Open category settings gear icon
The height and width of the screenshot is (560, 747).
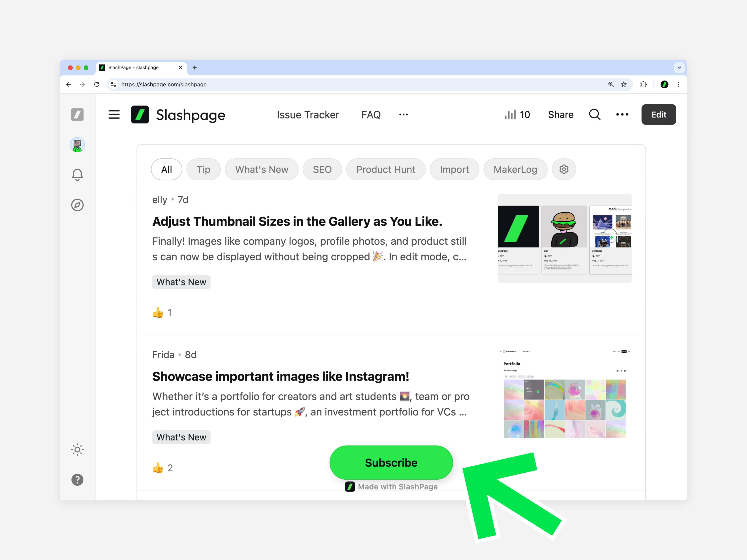pyautogui.click(x=564, y=169)
